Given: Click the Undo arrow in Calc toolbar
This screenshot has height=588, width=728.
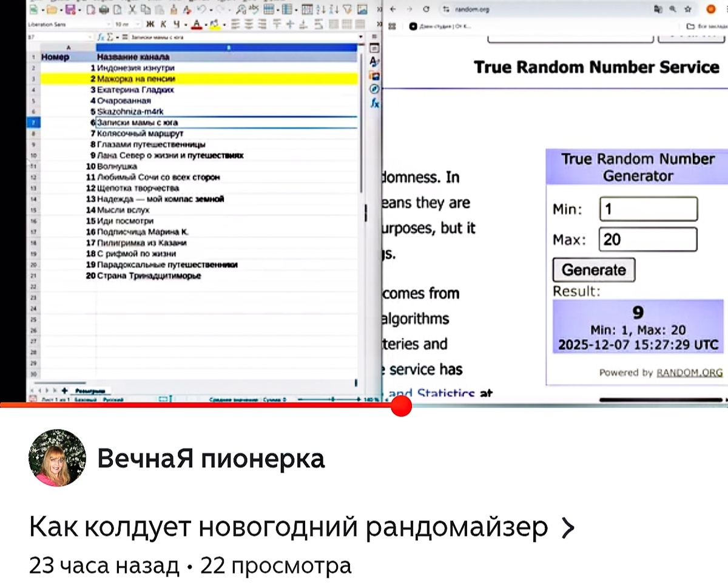Looking at the screenshot, I should point(202,10).
